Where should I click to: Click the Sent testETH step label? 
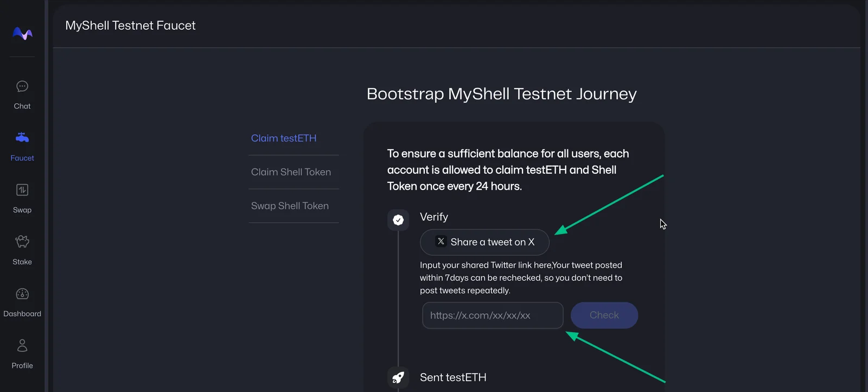pos(453,377)
